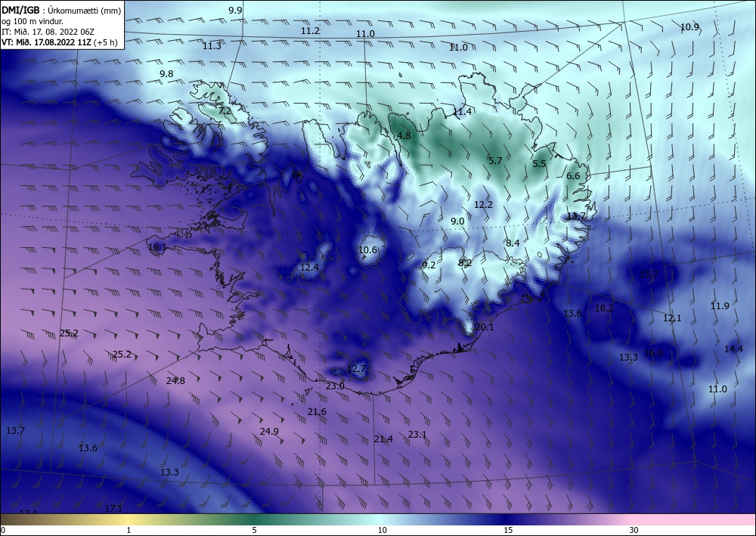Screen dimensions: 756x536
Task: Click the 11.4 value label
Action: tap(462, 112)
